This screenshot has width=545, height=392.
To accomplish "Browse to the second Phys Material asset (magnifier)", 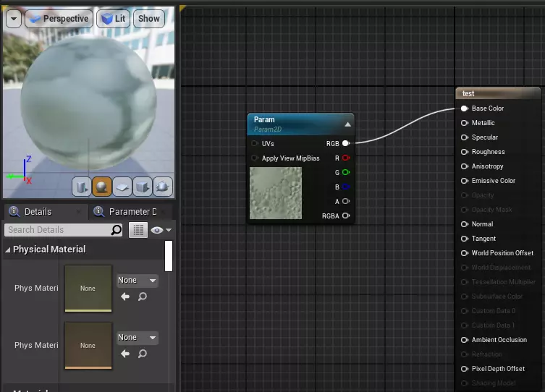I will coord(143,354).
